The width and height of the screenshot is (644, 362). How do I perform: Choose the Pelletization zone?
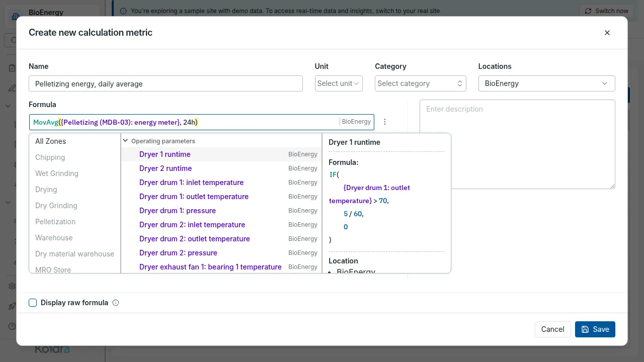[74, 222]
